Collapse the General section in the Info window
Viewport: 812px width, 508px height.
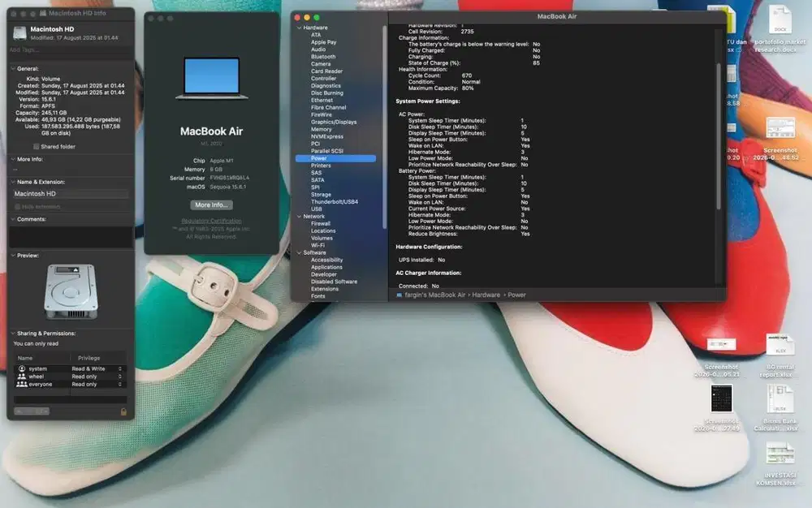13,68
